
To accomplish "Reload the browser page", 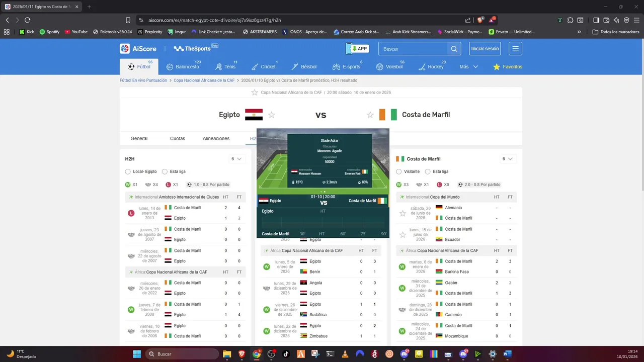I will click(27, 20).
